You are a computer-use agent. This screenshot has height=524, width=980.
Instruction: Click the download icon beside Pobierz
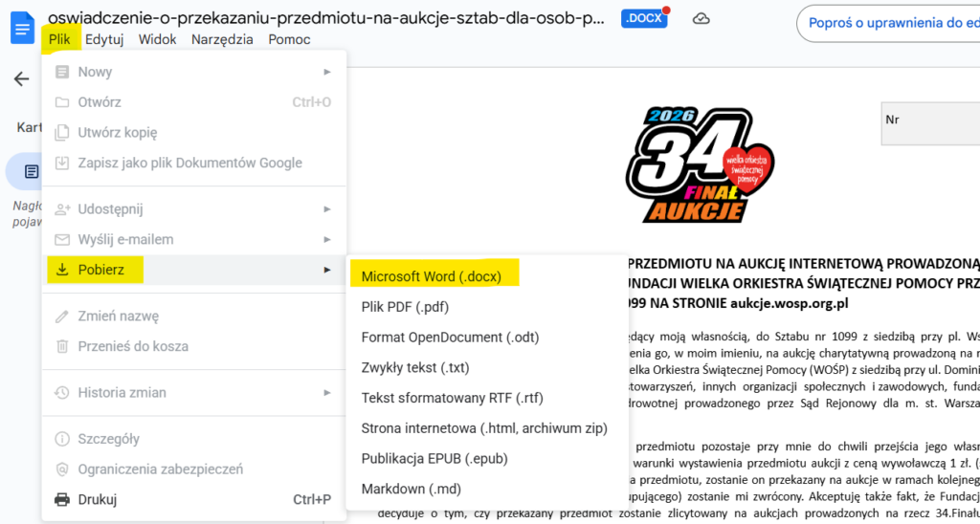62,270
